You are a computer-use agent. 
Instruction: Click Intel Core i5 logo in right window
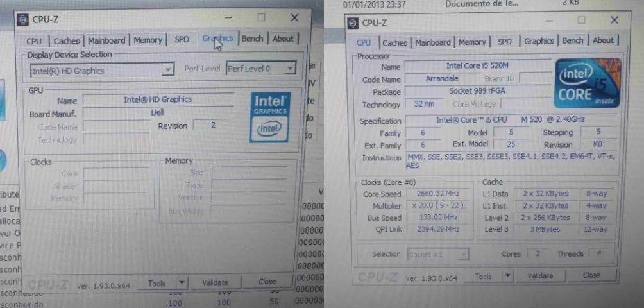click(588, 83)
